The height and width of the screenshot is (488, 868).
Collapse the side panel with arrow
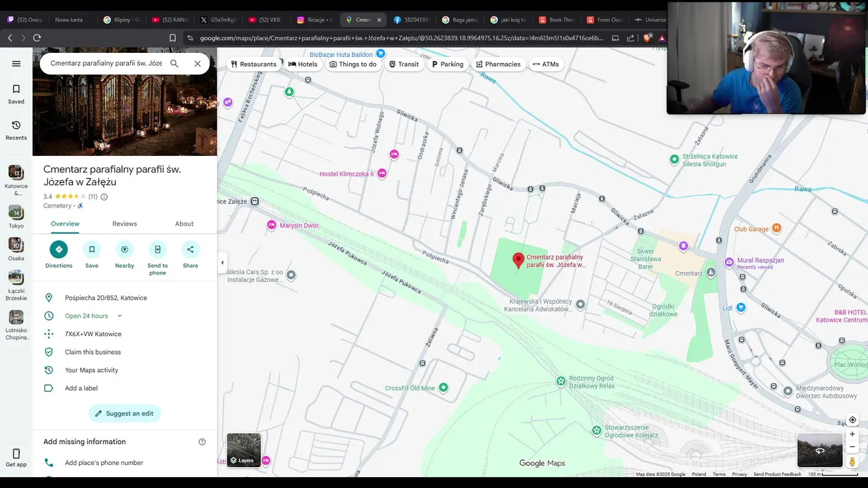[222, 262]
